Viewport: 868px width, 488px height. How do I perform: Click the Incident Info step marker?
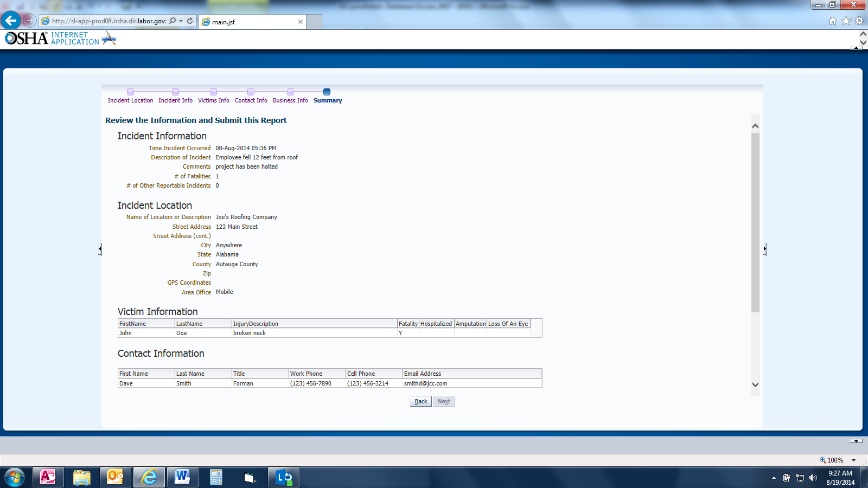pos(175,92)
